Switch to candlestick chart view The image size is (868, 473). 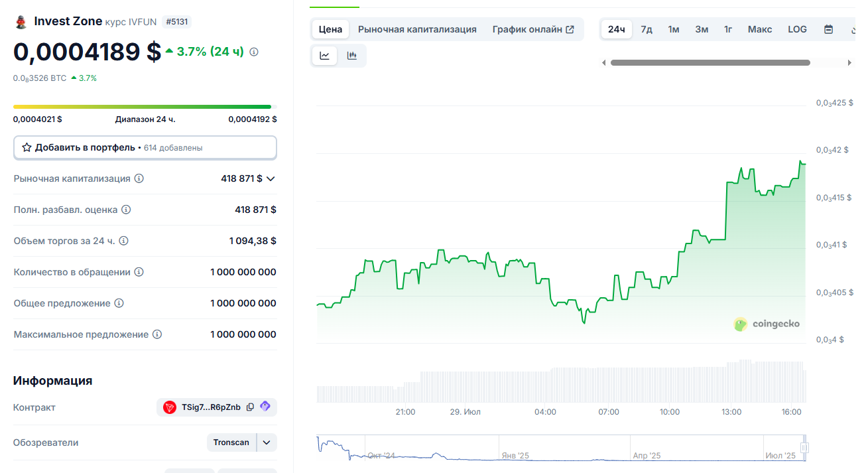click(352, 56)
